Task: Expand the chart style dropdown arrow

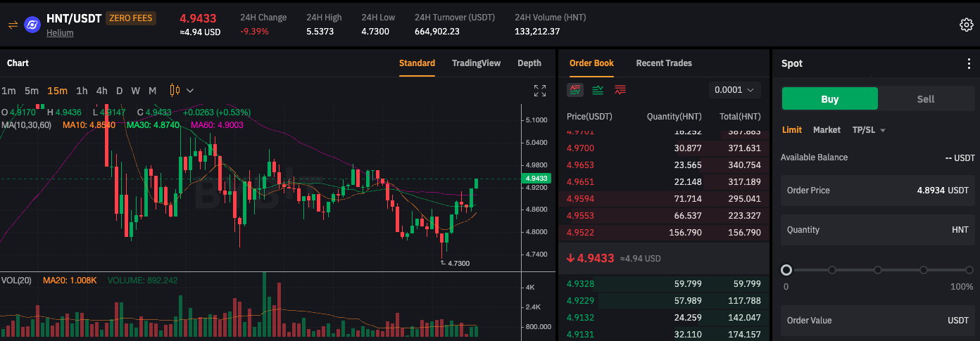Action: pyautogui.click(x=190, y=91)
